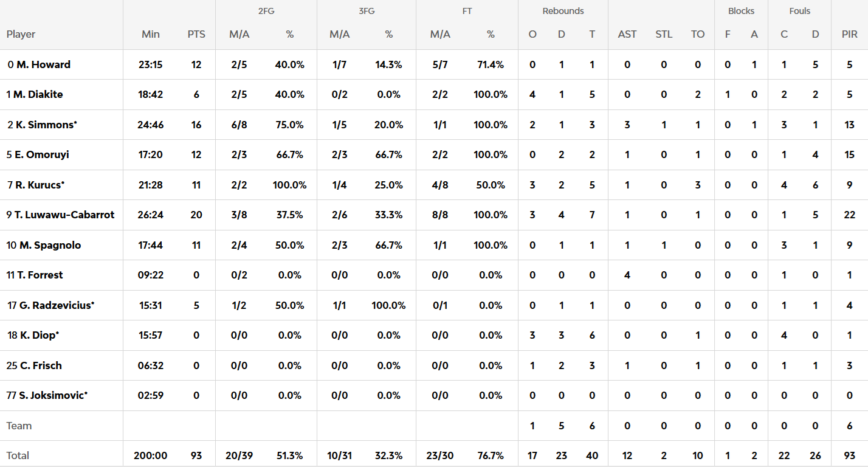This screenshot has height=467, width=868.
Task: Open M. Howard's player link
Action: pos(43,64)
